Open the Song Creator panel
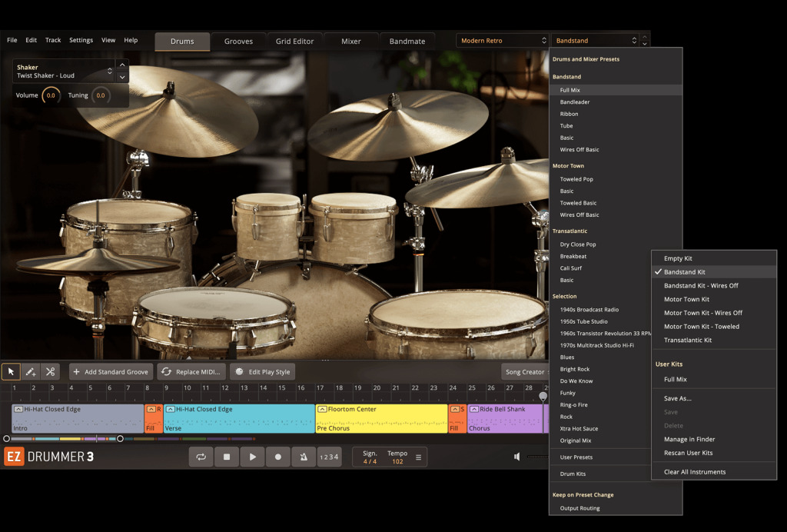Viewport: 787px width, 532px height. [524, 372]
